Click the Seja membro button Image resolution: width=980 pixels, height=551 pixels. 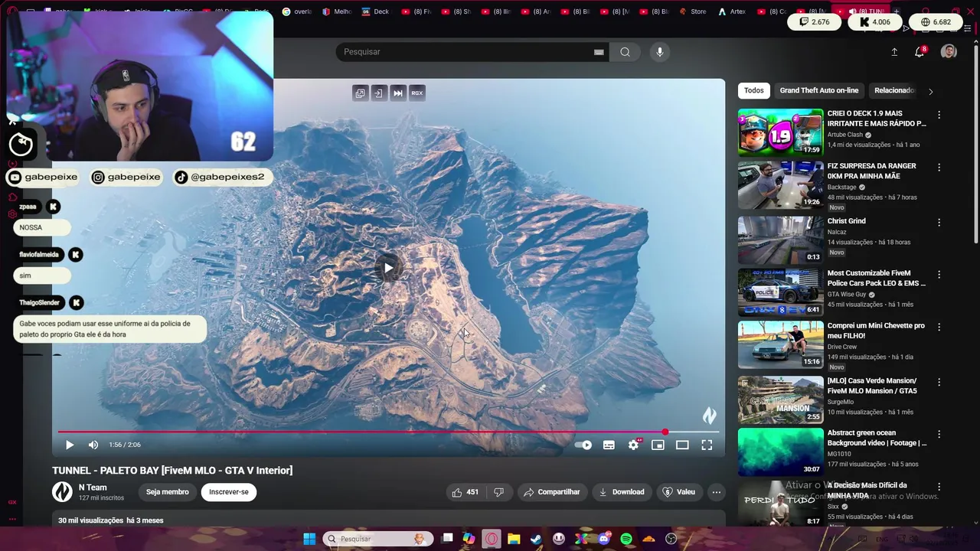pos(168,492)
